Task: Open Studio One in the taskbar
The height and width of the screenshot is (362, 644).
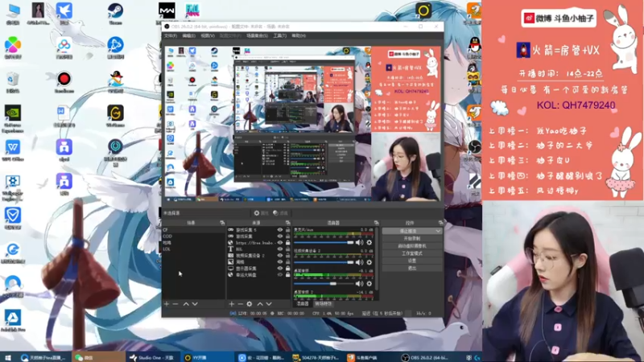Action: click(x=152, y=357)
